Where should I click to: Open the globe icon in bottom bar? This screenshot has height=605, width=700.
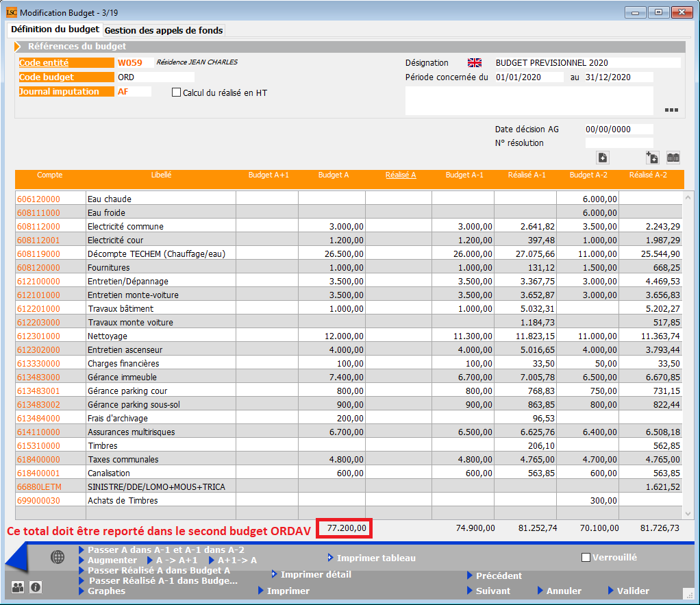[x=58, y=557]
